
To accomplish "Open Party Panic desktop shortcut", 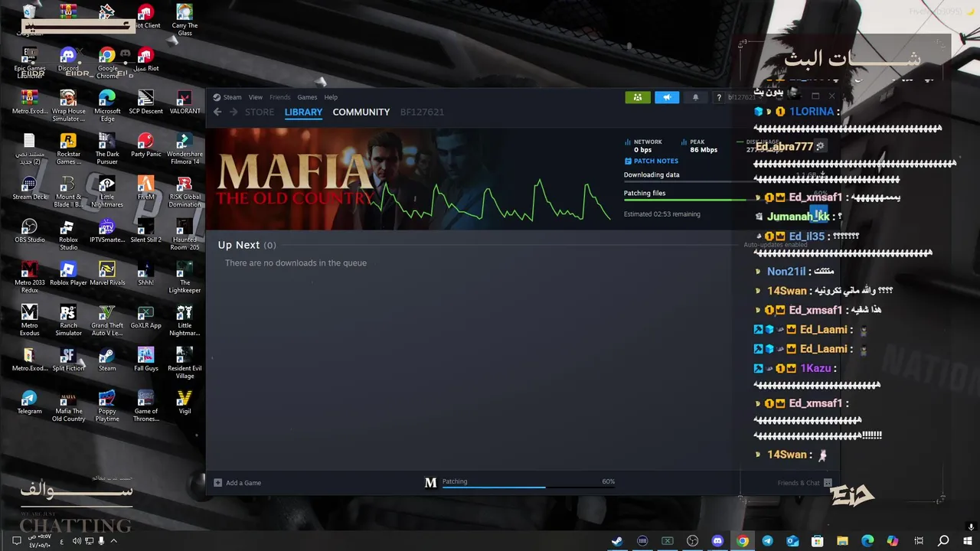I will (145, 145).
